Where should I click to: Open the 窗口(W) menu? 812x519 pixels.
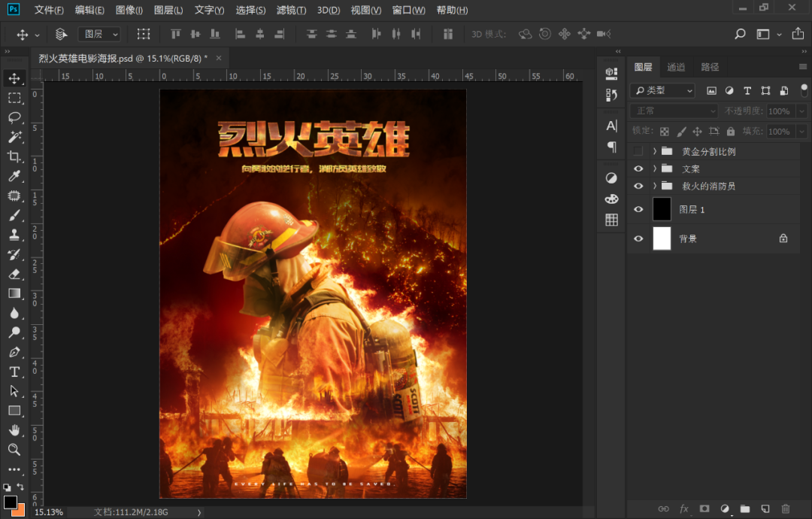[408, 10]
